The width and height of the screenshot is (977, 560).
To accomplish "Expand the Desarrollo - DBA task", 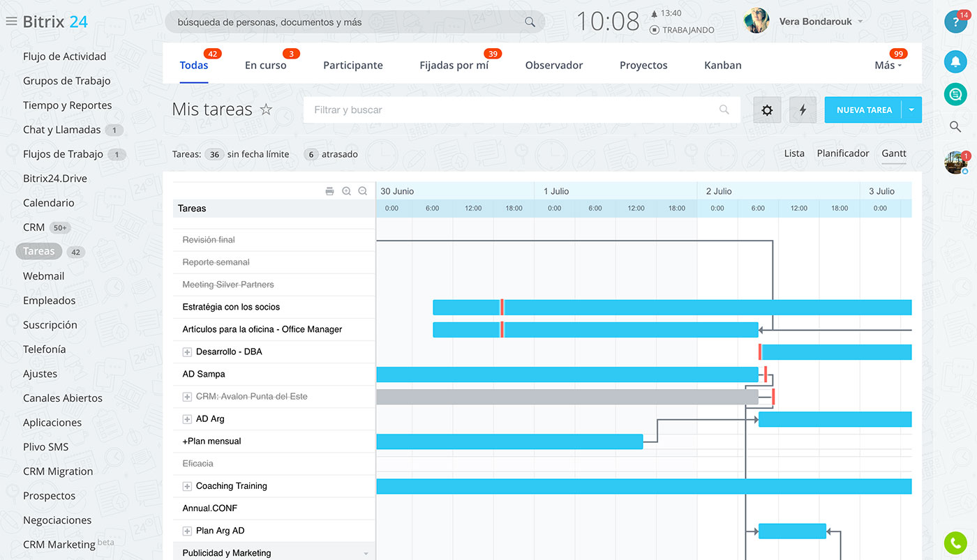I will (x=187, y=352).
